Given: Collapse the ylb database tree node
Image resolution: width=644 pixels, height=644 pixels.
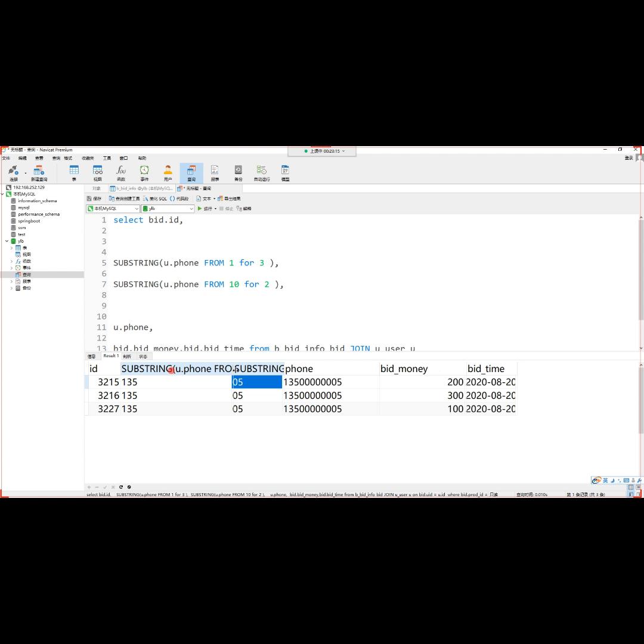Looking at the screenshot, I should [7, 241].
